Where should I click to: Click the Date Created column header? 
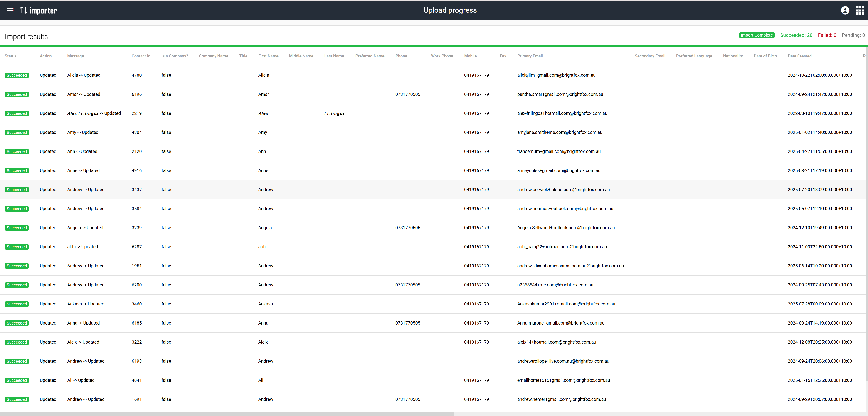(x=800, y=56)
